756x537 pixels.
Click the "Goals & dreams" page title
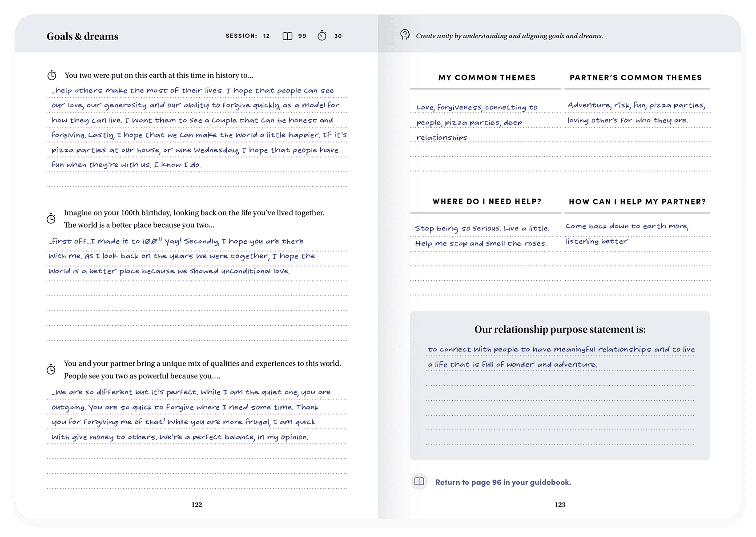coord(83,36)
